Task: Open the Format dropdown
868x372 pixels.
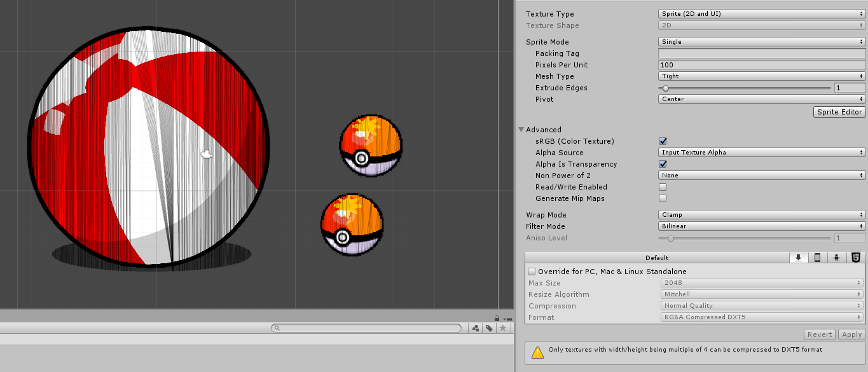Action: pos(762,317)
